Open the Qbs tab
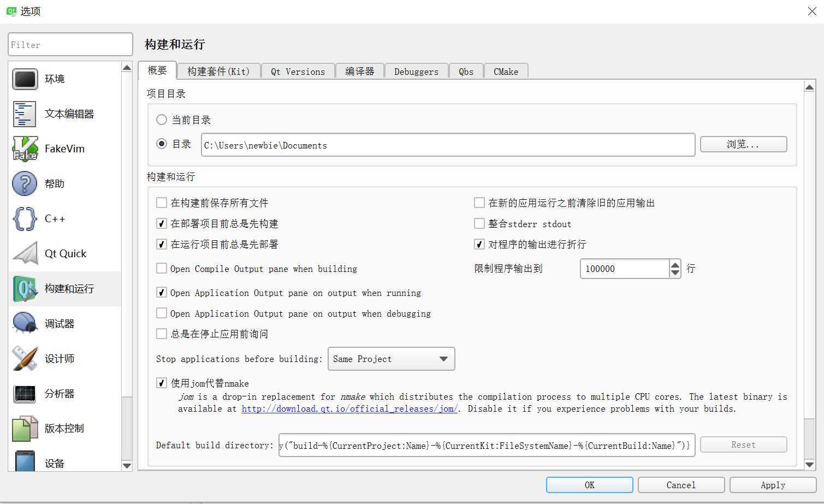Screen dimensions: 824x504 click(x=466, y=72)
